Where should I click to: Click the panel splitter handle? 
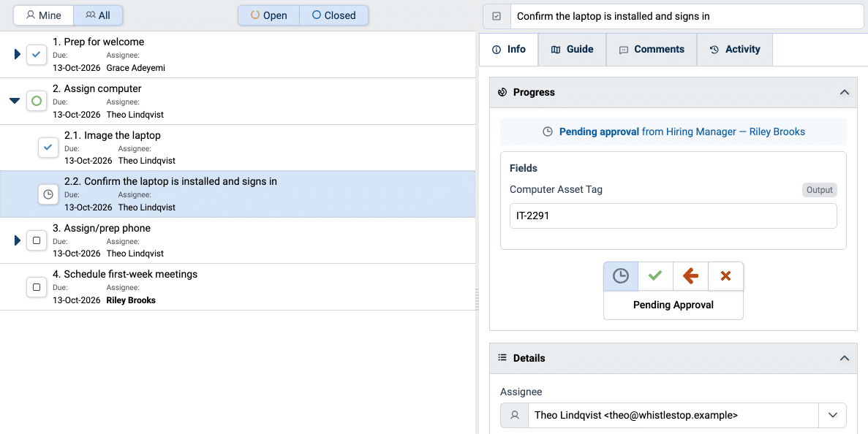point(478,299)
